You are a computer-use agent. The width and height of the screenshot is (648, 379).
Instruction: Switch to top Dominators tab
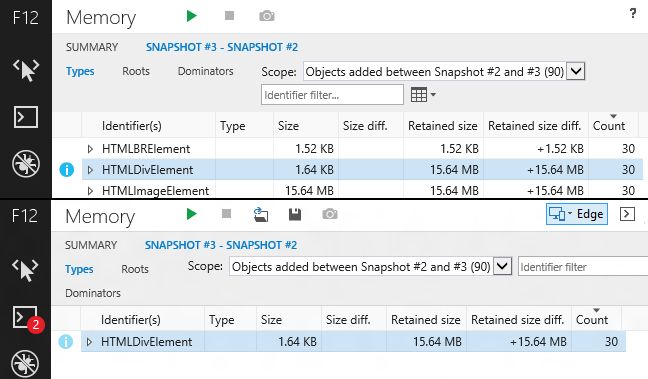click(x=205, y=71)
